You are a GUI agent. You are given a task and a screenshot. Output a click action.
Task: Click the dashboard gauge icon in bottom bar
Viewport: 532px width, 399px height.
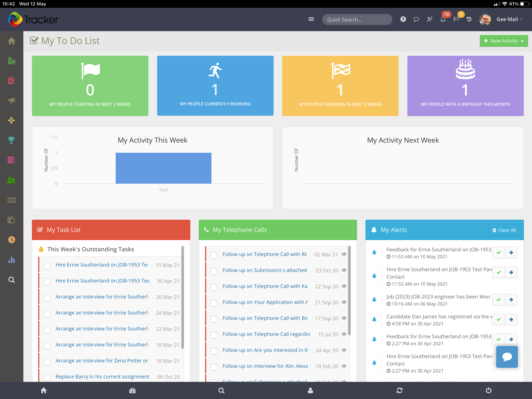pos(132,390)
